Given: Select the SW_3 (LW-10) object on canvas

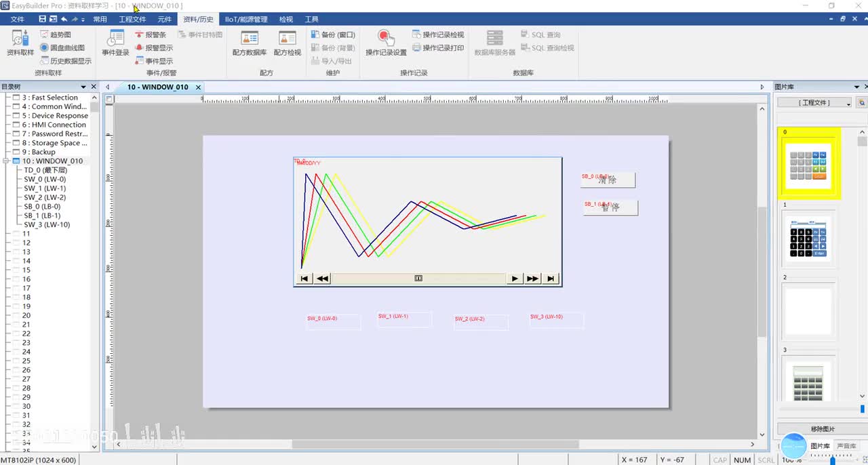Looking at the screenshot, I should tap(556, 320).
